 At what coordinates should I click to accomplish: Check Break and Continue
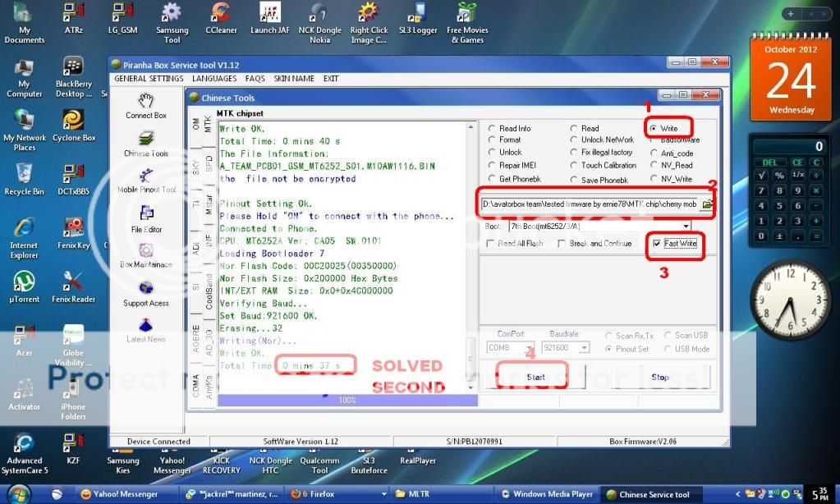[x=563, y=243]
